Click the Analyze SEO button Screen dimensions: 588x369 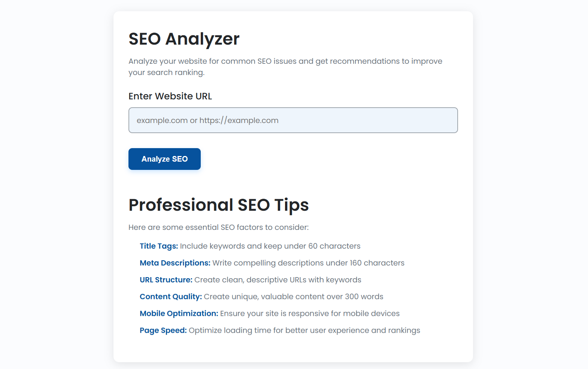(164, 159)
